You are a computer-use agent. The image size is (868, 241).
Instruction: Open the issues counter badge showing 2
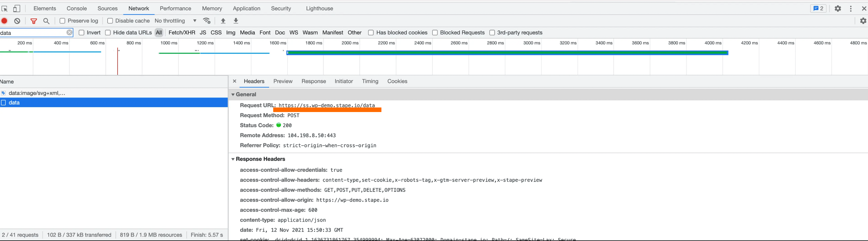coord(818,8)
